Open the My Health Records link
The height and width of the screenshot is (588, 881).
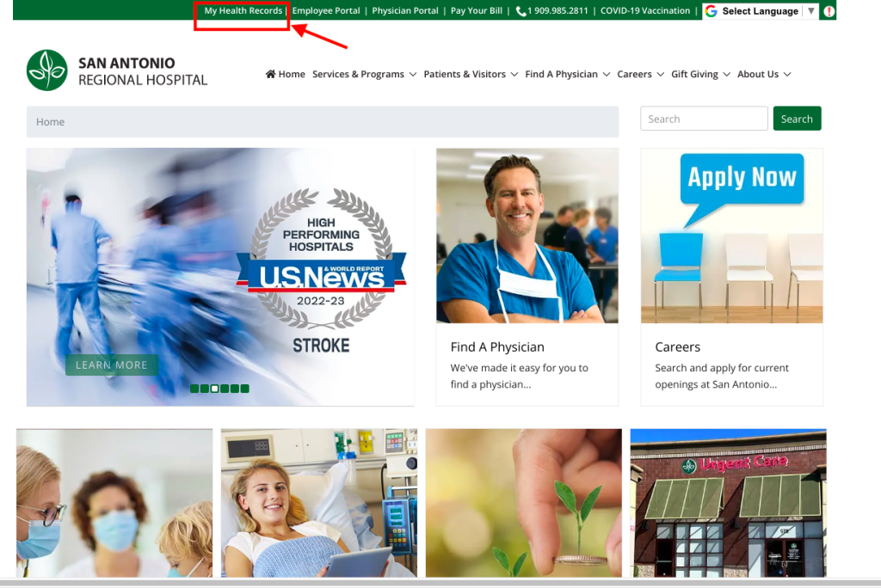(243, 10)
